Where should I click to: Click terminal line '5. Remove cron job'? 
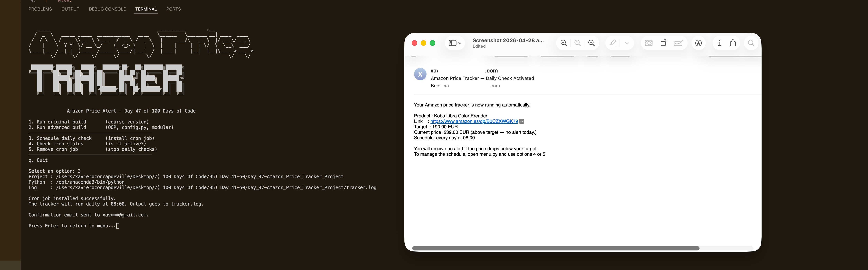(93, 149)
